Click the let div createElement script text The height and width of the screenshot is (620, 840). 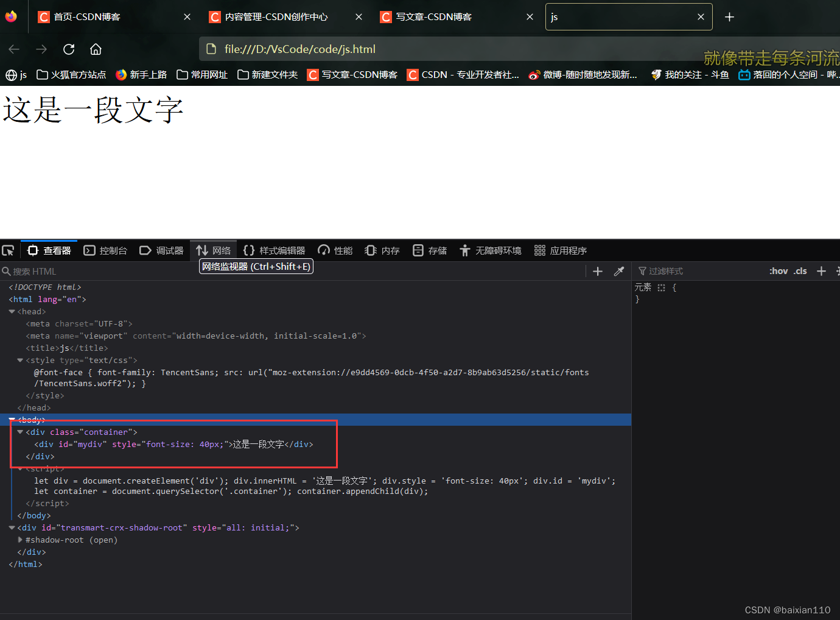point(325,486)
